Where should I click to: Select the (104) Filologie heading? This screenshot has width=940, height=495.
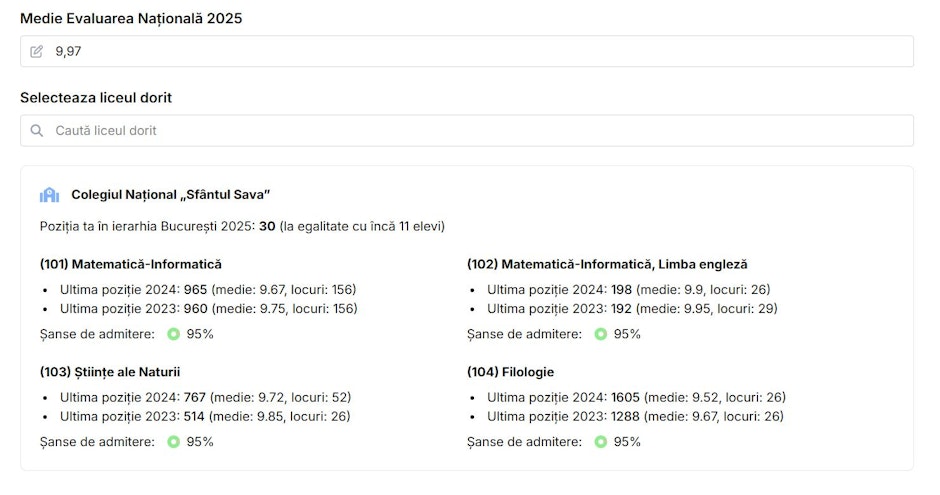(x=510, y=372)
